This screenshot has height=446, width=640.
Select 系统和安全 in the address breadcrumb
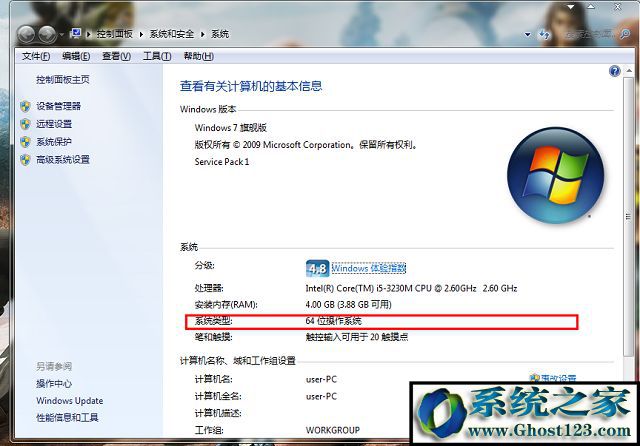[171, 34]
